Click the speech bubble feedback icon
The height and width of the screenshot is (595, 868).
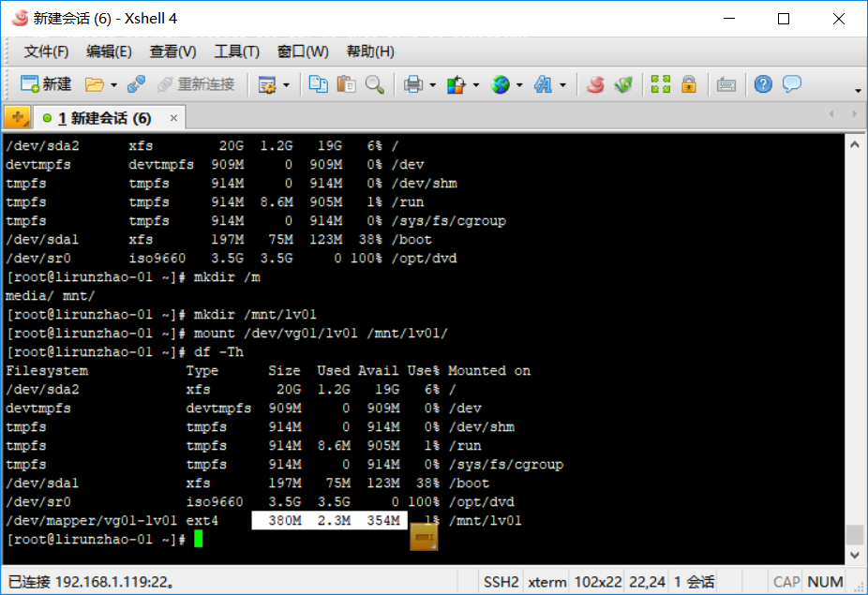(792, 84)
